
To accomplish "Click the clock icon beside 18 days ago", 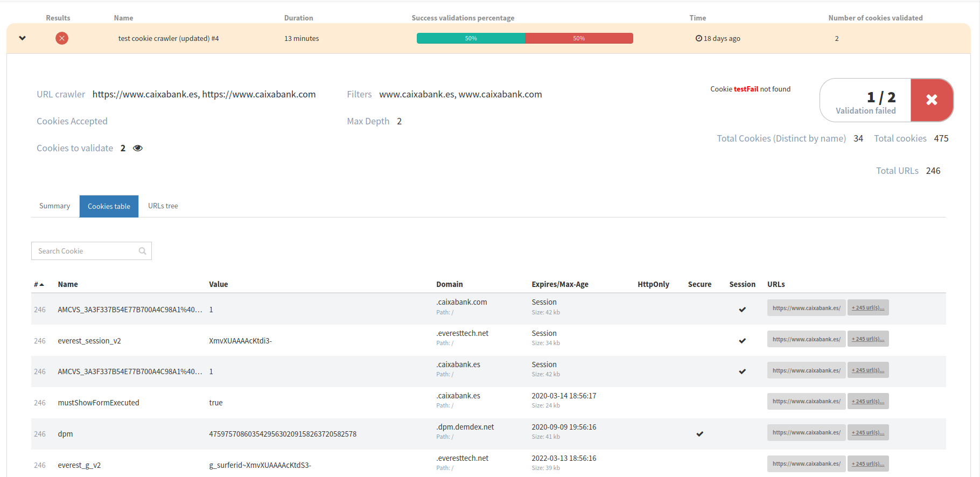I will click(698, 38).
